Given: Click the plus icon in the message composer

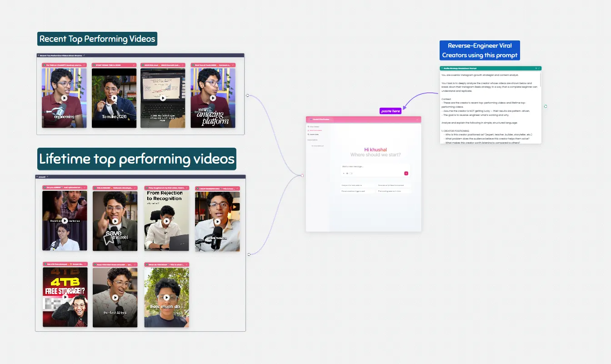Looking at the screenshot, I should tap(344, 173).
